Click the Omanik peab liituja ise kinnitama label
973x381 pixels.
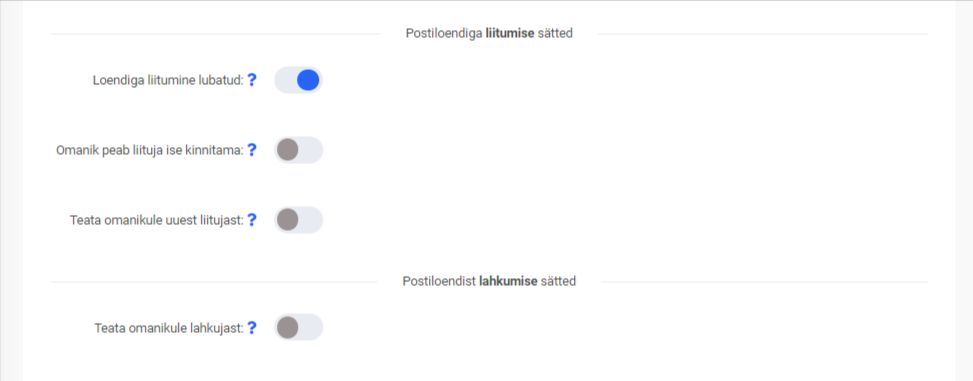point(150,151)
